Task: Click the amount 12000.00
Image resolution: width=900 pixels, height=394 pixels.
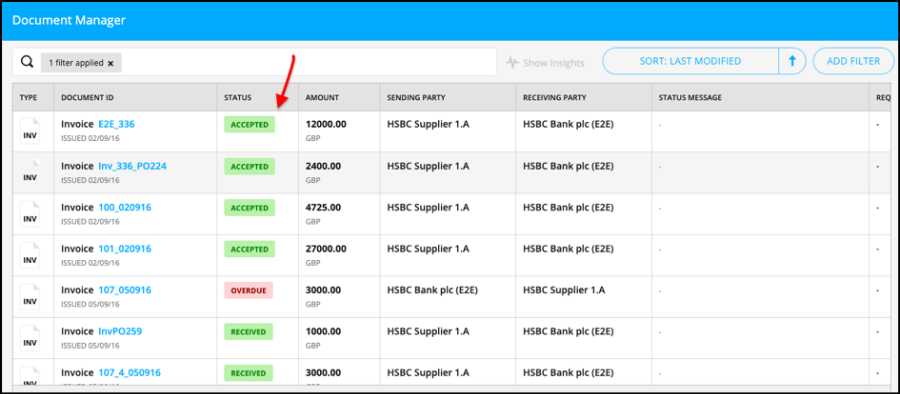Action: coord(325,124)
